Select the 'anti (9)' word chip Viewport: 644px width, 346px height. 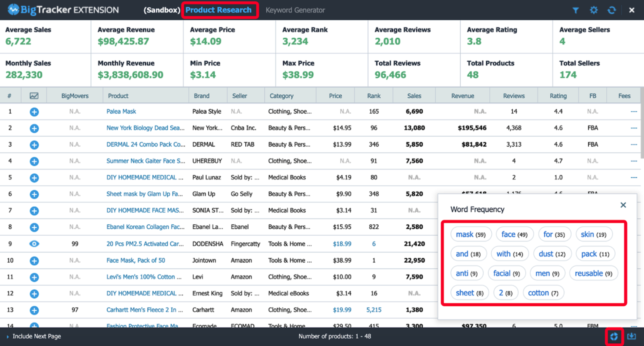point(467,273)
